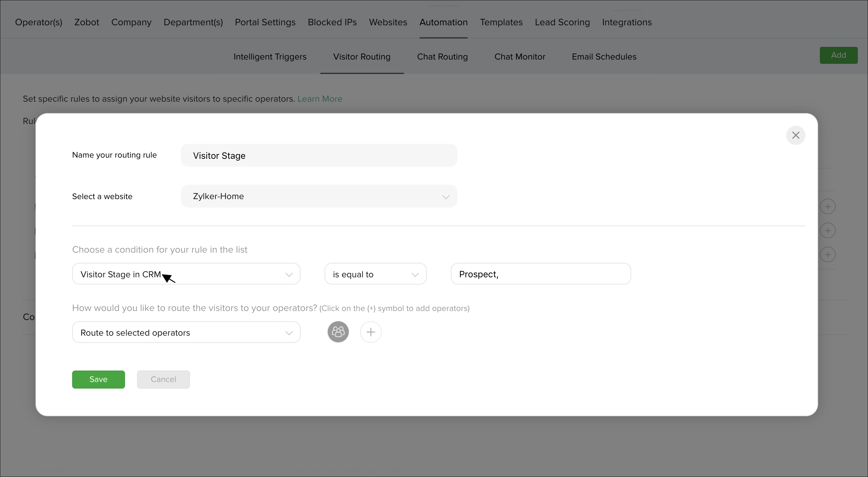Open the Learn More link

click(x=319, y=99)
